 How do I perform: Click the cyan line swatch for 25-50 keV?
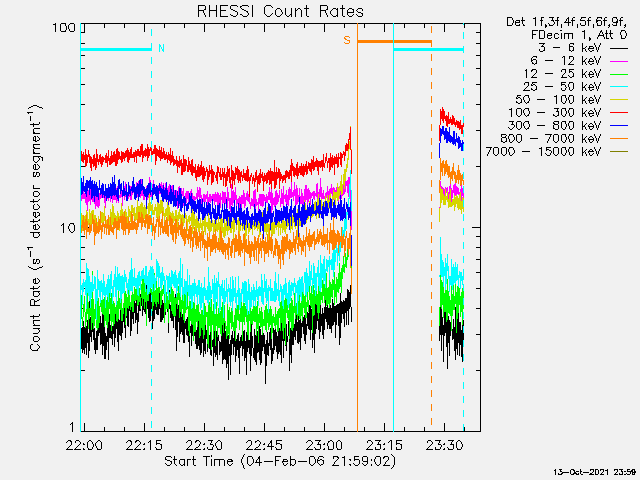point(619,87)
